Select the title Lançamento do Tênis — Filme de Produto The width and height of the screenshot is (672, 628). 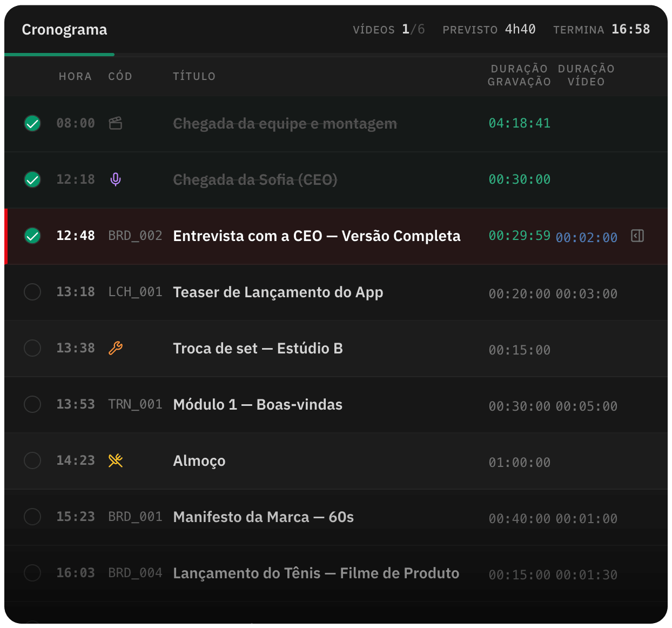pos(316,573)
